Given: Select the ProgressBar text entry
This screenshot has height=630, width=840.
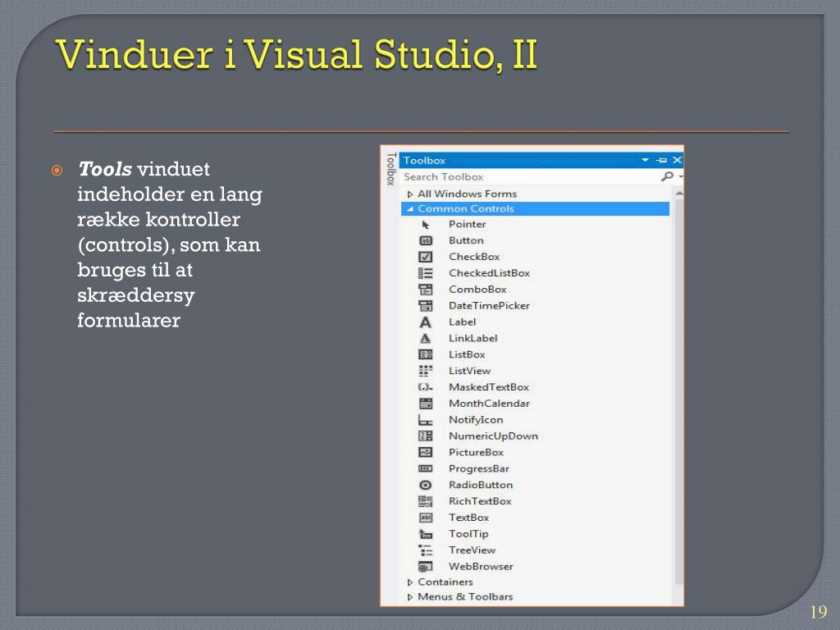Looking at the screenshot, I should click(479, 468).
